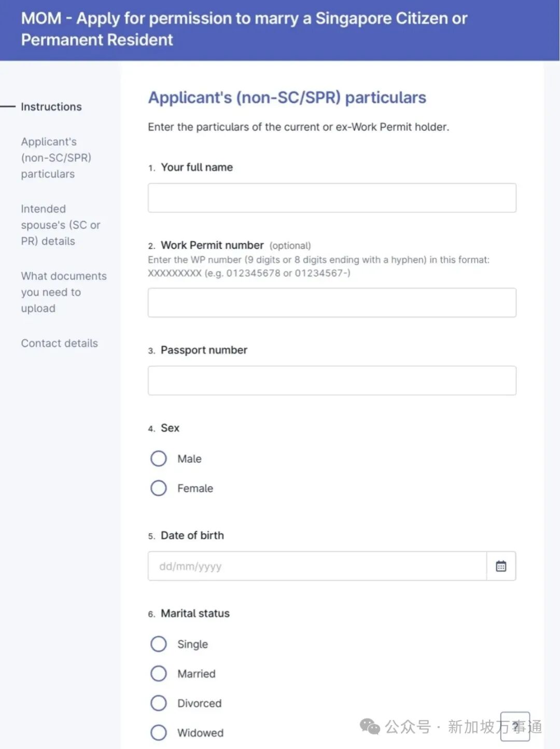Go to Instructions section in sidebar
Screen dimensions: 560x749
coord(51,106)
